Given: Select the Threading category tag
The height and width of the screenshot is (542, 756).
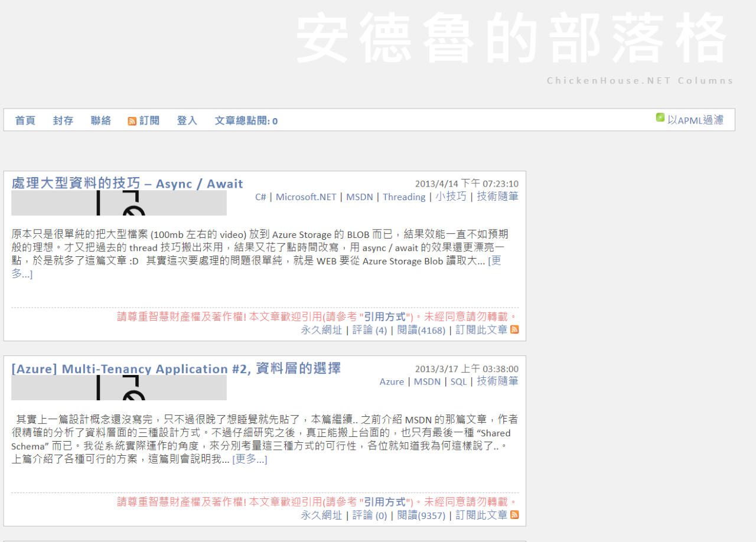Looking at the screenshot, I should 404,197.
